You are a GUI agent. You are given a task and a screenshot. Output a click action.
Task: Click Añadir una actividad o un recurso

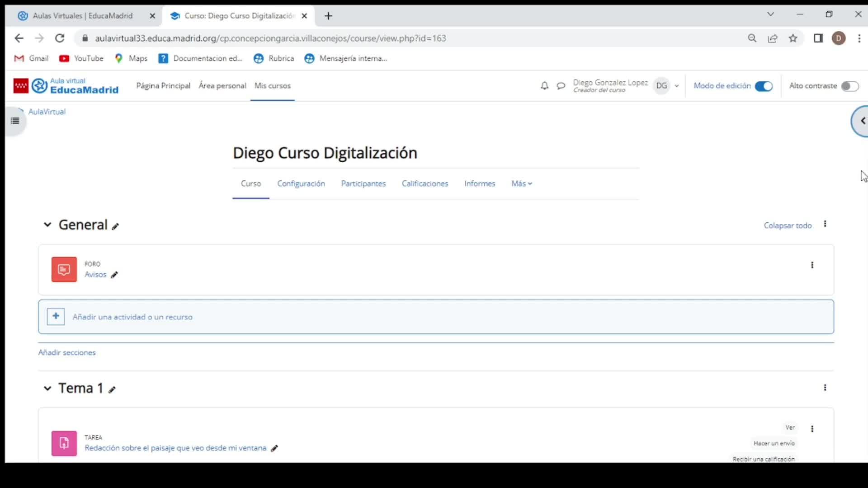(x=132, y=317)
